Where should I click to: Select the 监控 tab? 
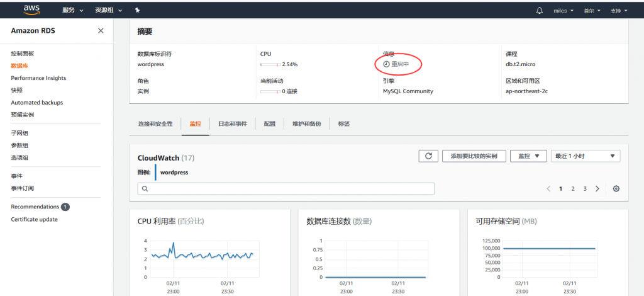point(195,123)
